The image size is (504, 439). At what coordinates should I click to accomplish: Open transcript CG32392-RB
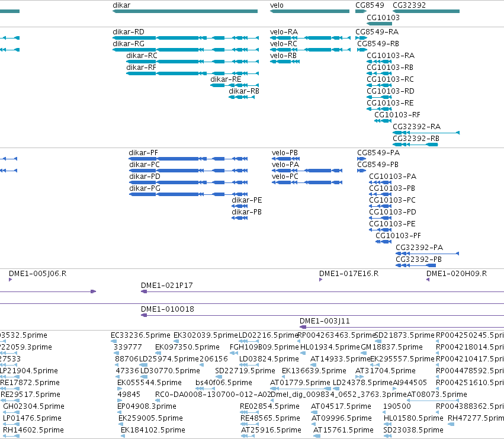coord(416,139)
